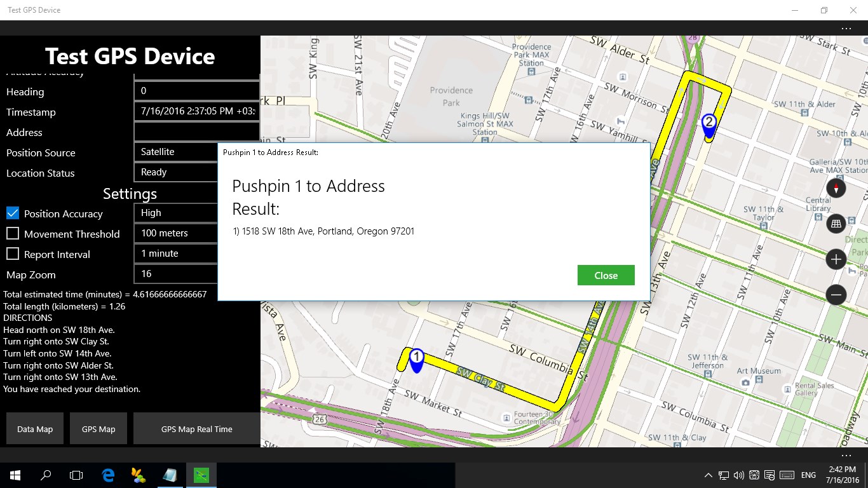868x488 pixels.
Task: Enable the Report Interval checkbox
Action: pos(12,254)
